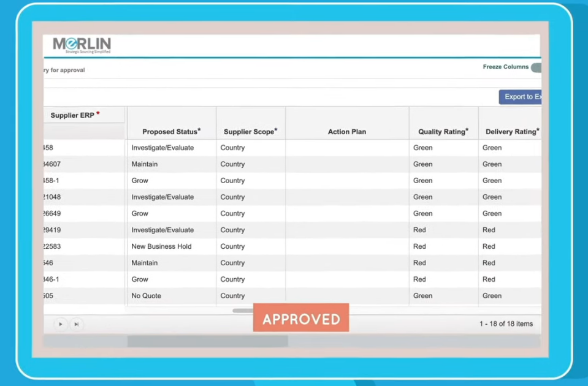Click the Red quality rating in No Business Hold row 22583
The width and height of the screenshot is (588, 386).
click(419, 246)
